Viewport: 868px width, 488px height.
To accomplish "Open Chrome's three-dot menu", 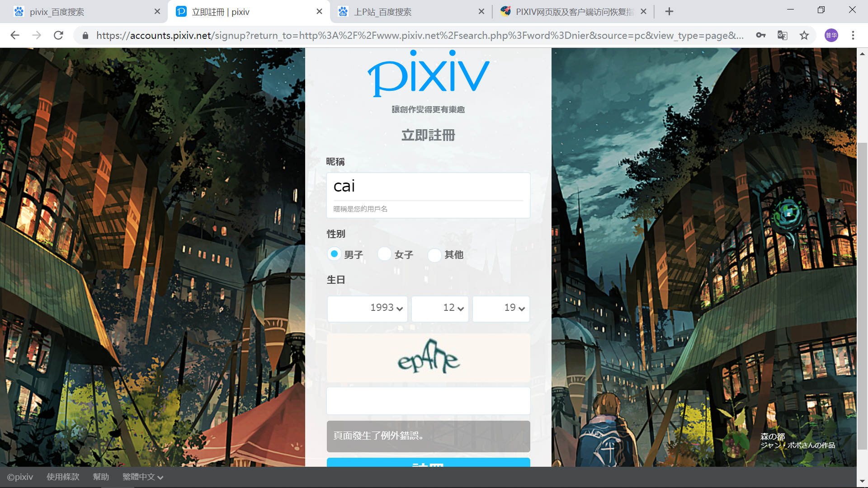I will tap(853, 35).
